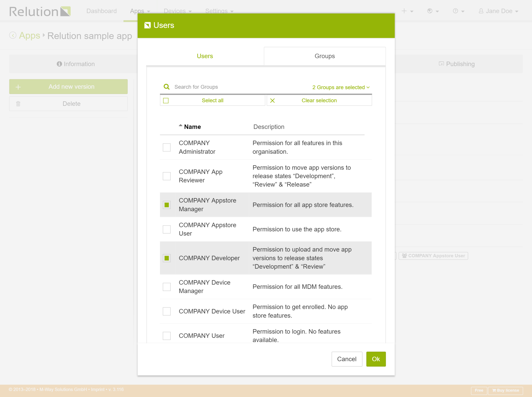Click the search magnifier icon in dialog
This screenshot has width=532, height=397.
click(166, 87)
